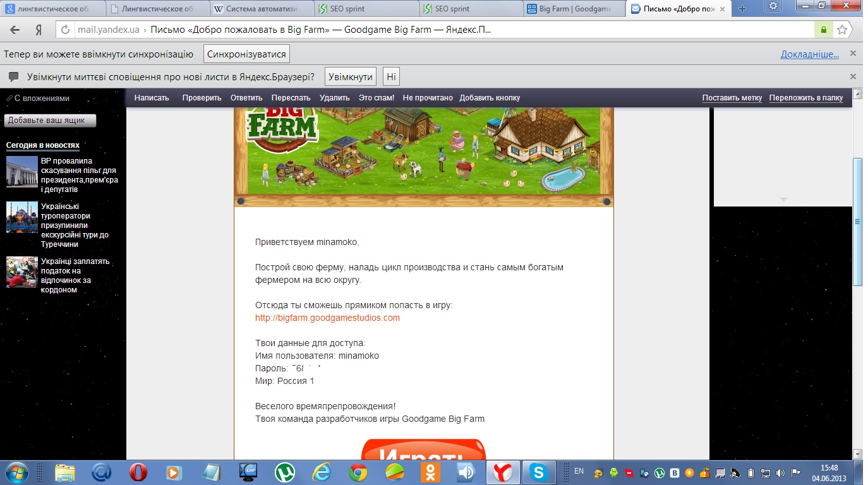Open the Докладніше link

tap(810, 54)
